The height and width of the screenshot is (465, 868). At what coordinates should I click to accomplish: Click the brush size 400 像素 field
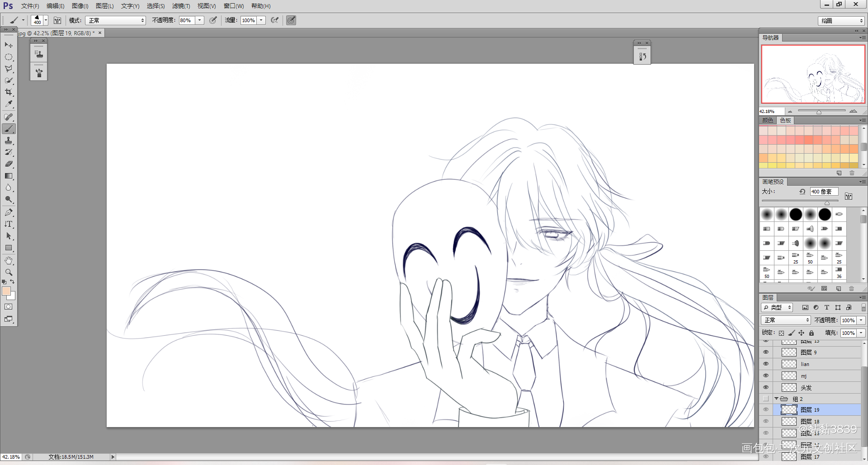pos(824,192)
